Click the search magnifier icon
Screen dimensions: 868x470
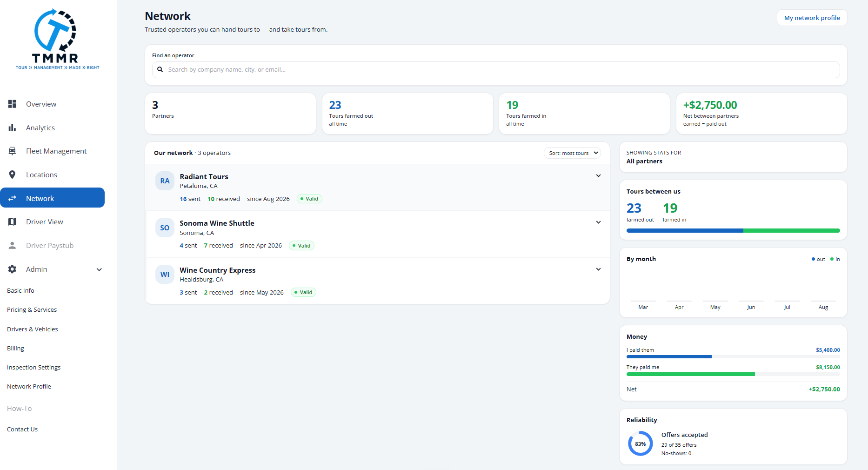[x=160, y=69]
